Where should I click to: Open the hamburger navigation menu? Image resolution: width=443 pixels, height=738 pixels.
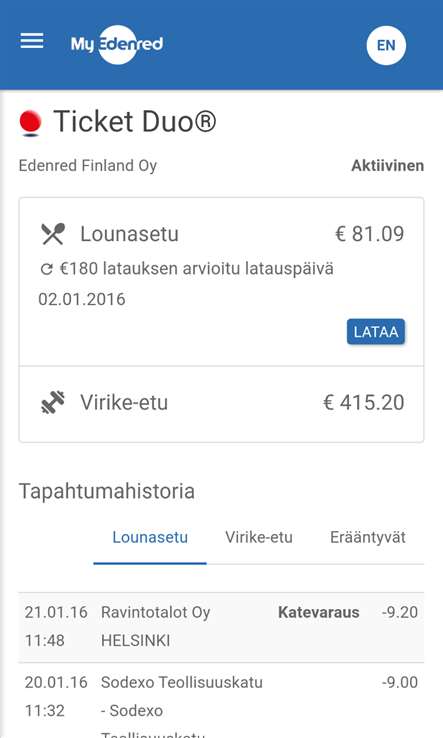coord(32,41)
